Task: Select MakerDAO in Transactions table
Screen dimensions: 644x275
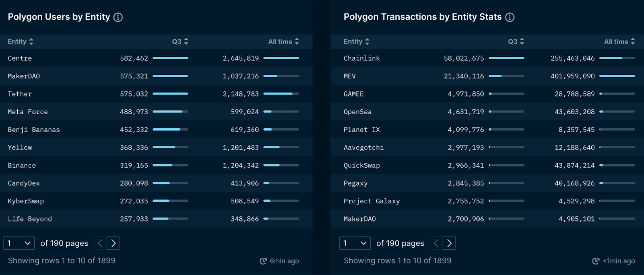Action: coord(487,219)
